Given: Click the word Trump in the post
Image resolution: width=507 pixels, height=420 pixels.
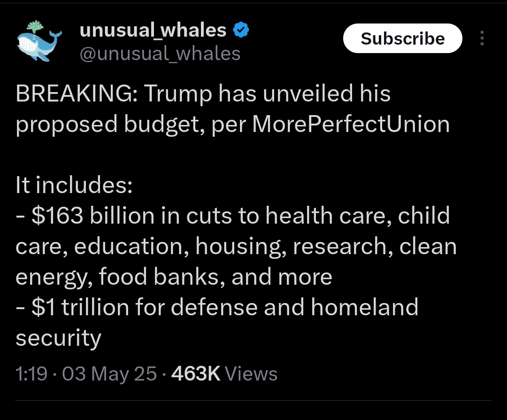Looking at the screenshot, I should pos(177,94).
